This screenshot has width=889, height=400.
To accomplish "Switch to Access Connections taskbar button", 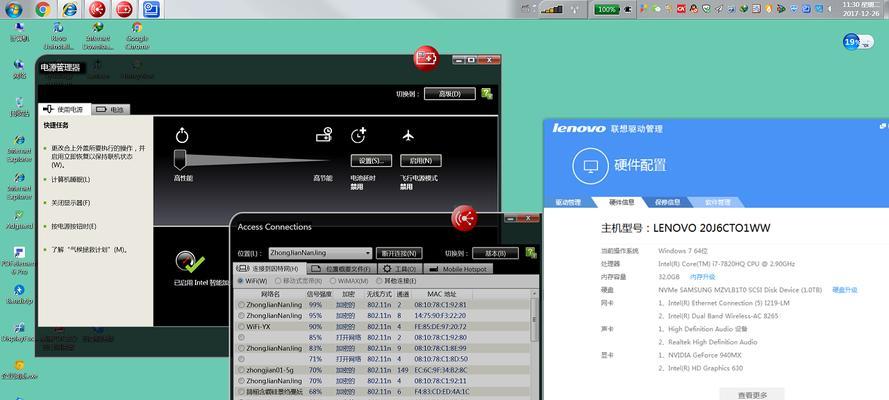I will click(98, 9).
